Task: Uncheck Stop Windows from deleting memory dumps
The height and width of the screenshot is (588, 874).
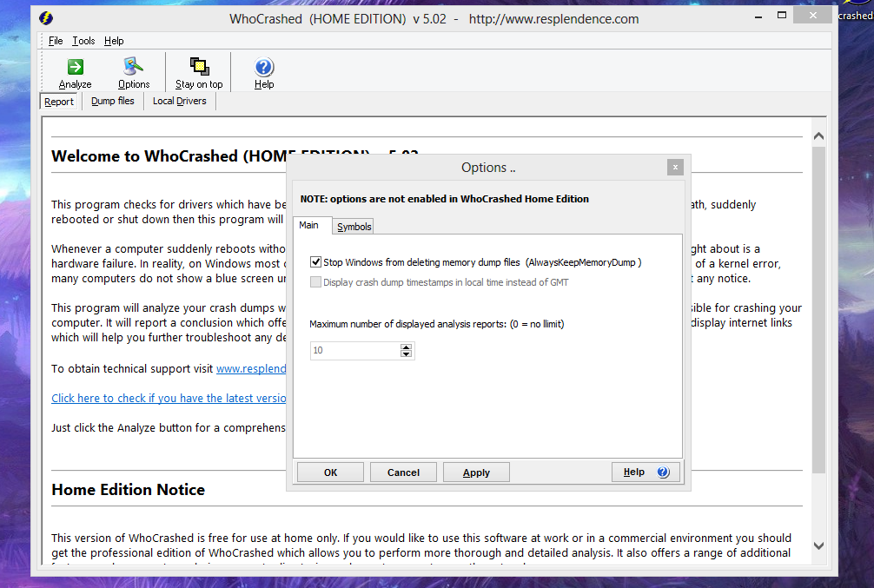Action: point(315,261)
